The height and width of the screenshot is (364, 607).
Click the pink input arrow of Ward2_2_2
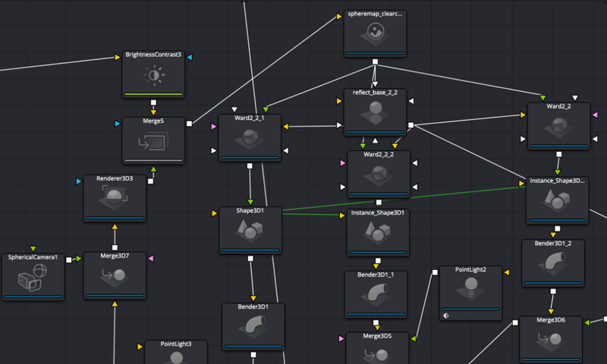343,163
